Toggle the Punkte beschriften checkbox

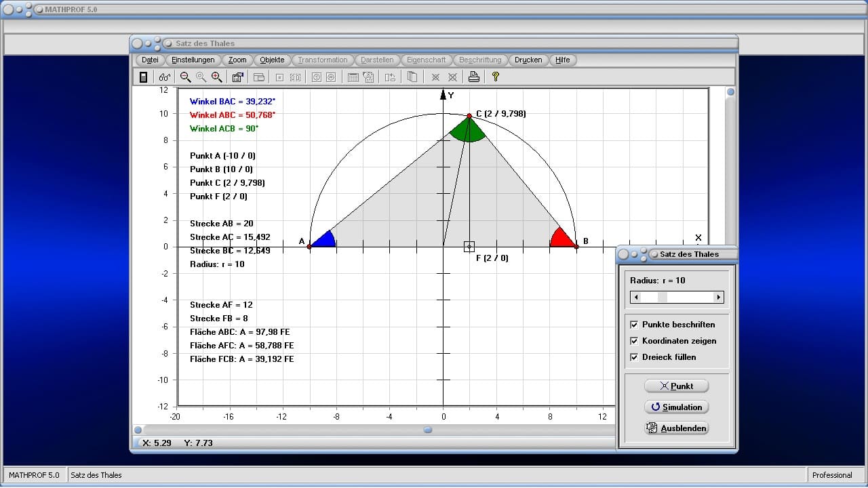pos(634,325)
